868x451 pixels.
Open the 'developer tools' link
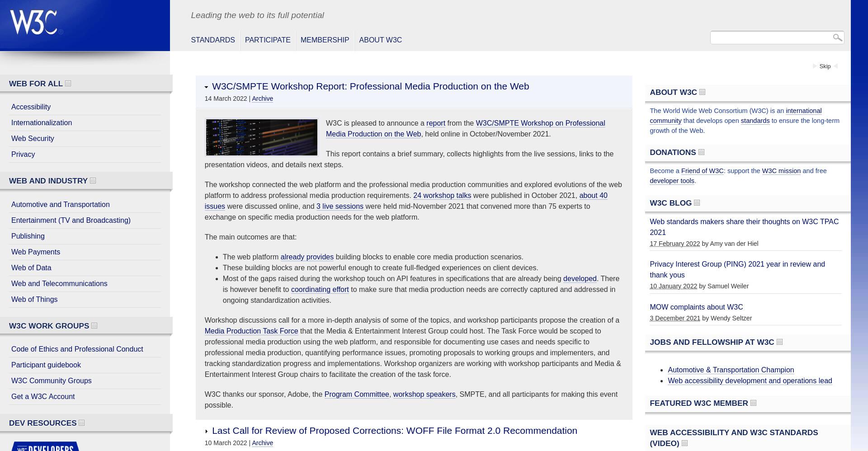(x=672, y=181)
